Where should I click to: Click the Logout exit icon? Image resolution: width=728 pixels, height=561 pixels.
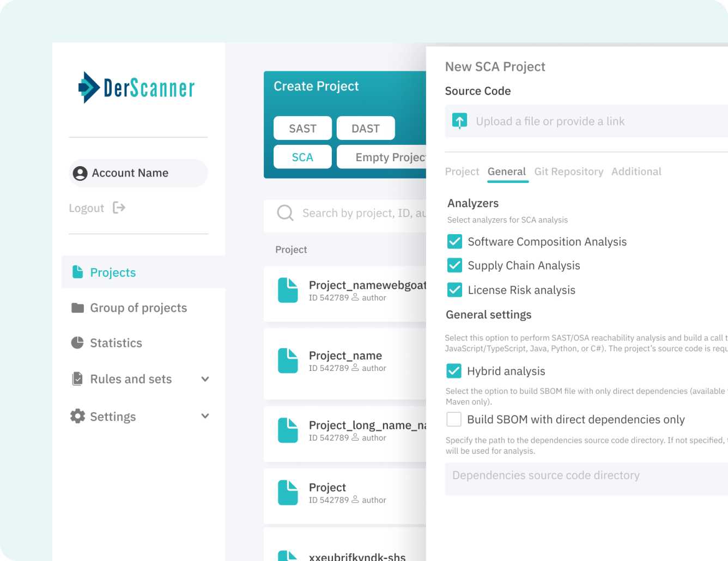(x=119, y=208)
